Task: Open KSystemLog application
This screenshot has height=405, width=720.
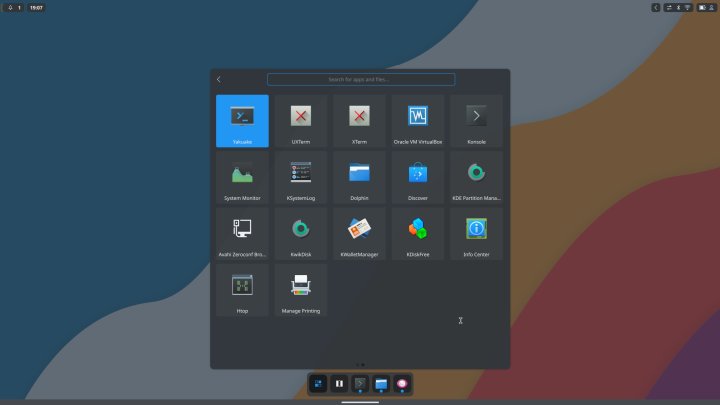Action: [x=301, y=177]
